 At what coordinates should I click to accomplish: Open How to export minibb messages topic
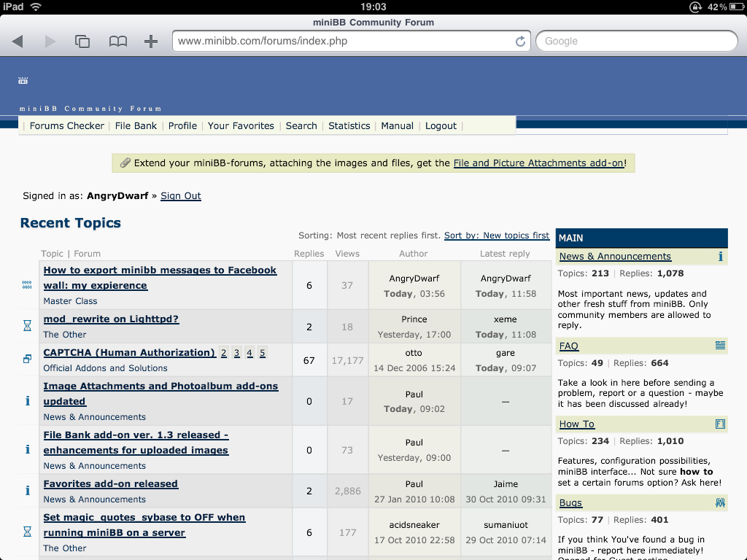click(160, 278)
